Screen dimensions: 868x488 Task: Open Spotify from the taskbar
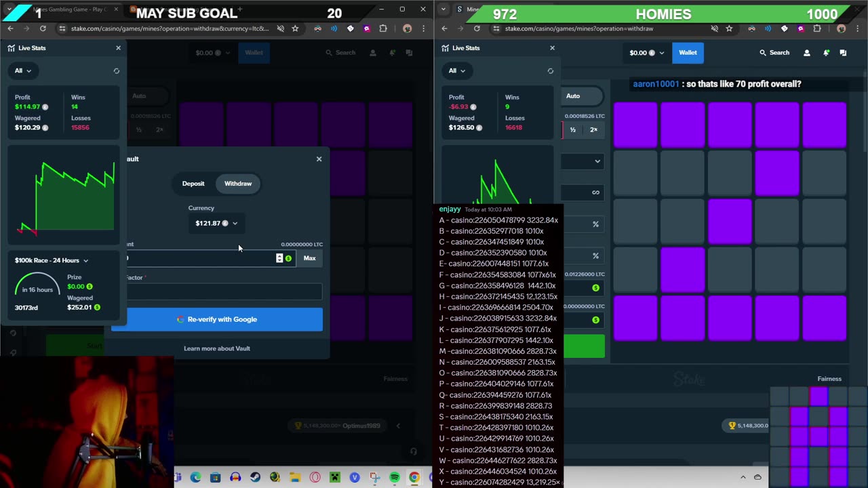point(394,478)
